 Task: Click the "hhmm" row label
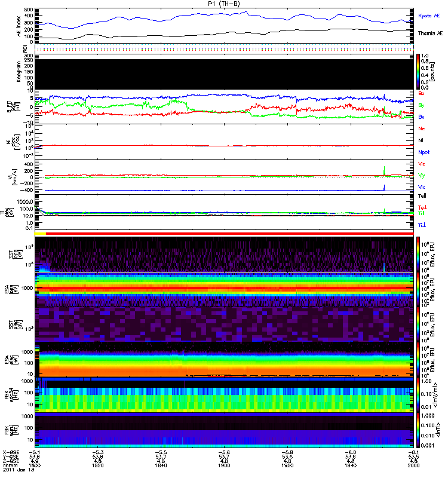tap(10, 465)
